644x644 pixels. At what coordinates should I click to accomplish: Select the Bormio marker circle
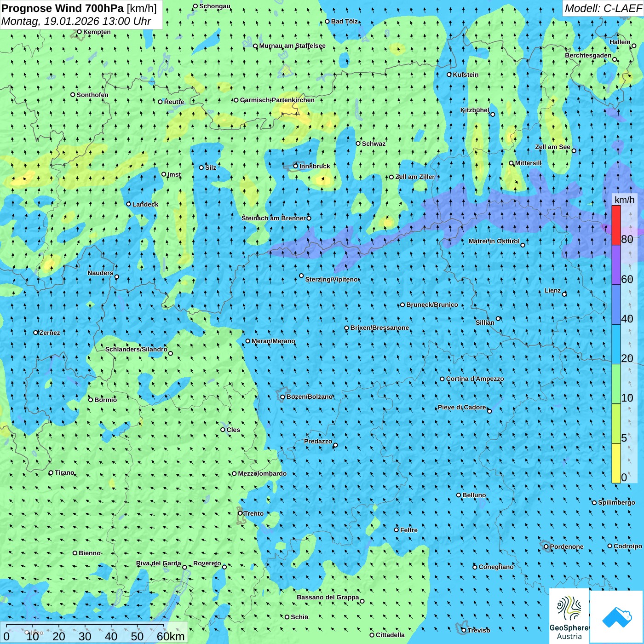click(91, 400)
